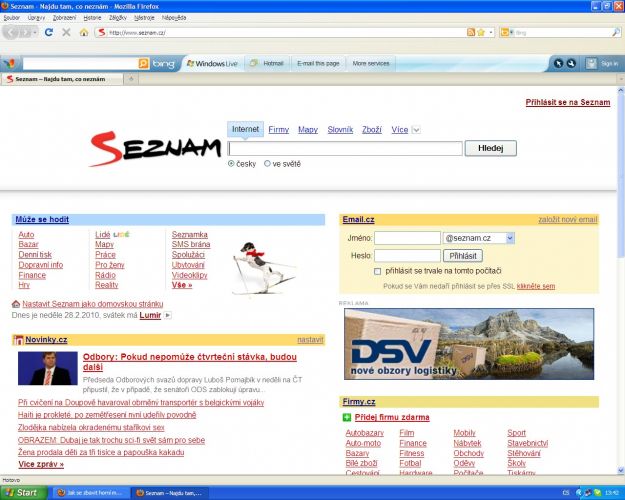Click the skiing dog image
625x500 pixels.
click(x=264, y=268)
